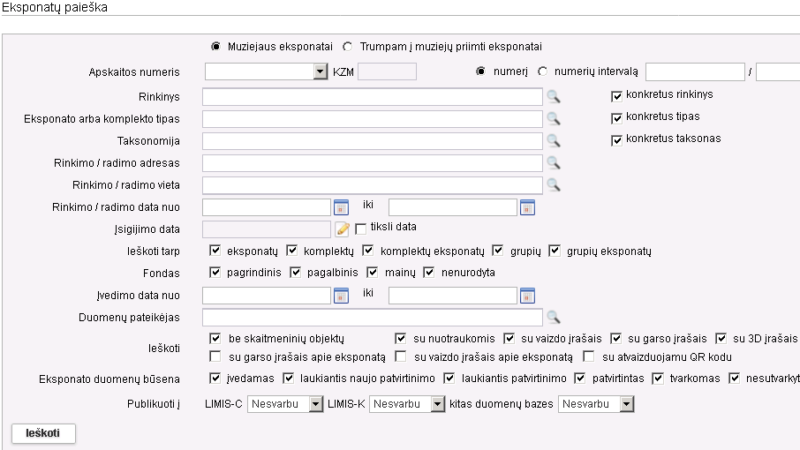Focus the Rinkinys text field
This screenshot has width=800, height=450.
[372, 96]
